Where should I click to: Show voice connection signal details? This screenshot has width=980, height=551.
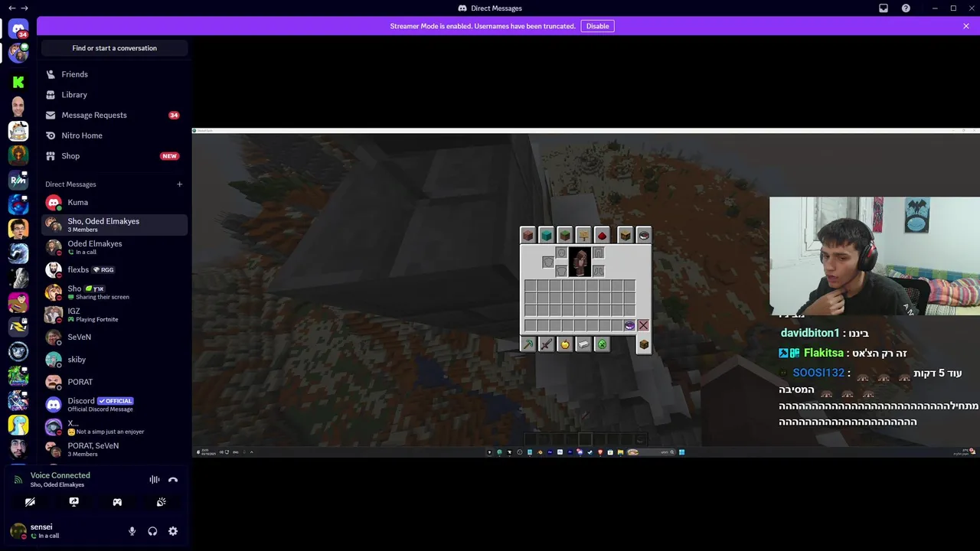(18, 480)
